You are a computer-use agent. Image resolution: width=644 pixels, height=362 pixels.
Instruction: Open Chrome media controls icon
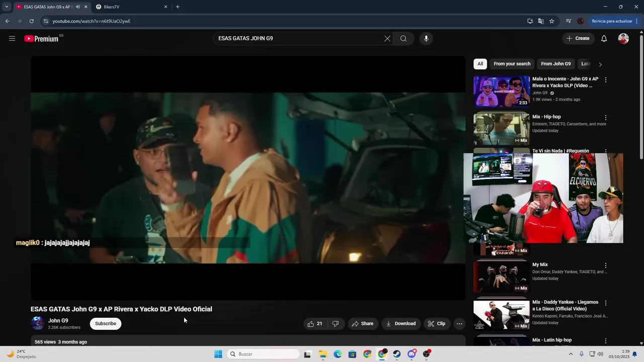[x=569, y=21]
